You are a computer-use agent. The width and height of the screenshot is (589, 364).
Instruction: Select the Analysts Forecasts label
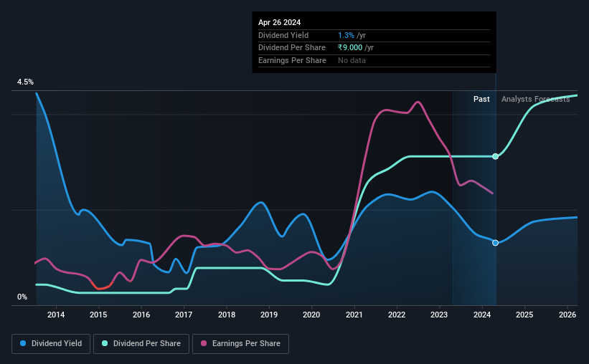coord(536,99)
